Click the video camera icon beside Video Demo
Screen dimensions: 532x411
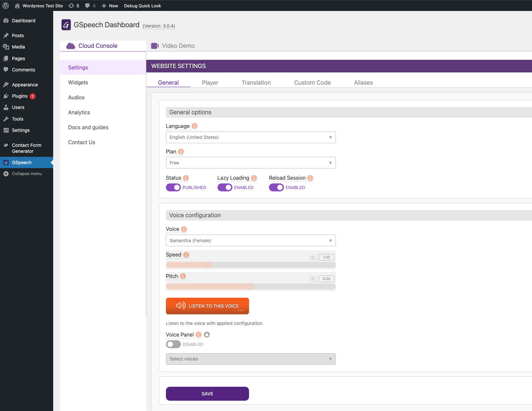[x=155, y=46]
